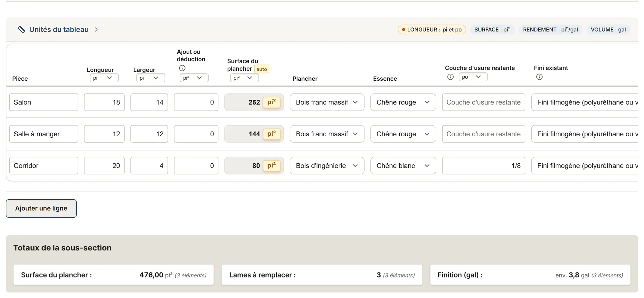Click the Salon surface value 252 pi²
Image resolution: width=644 pixels, height=298 pixels.
pos(254,102)
